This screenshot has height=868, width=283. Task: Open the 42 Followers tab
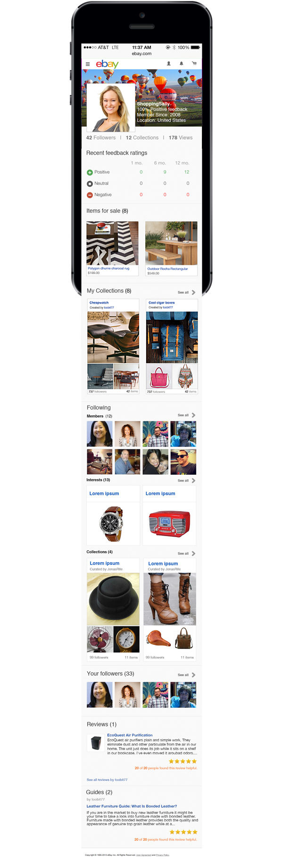coord(101,138)
